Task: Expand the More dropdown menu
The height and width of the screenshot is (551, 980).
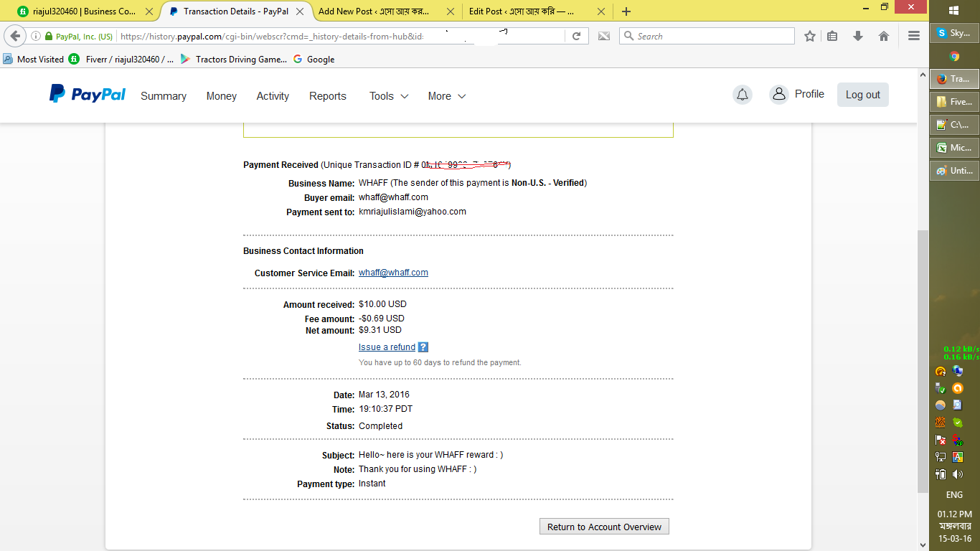Action: (446, 96)
